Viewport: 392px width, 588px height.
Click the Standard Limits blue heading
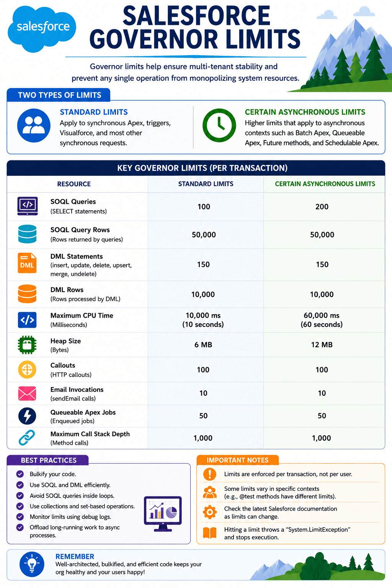pos(94,112)
